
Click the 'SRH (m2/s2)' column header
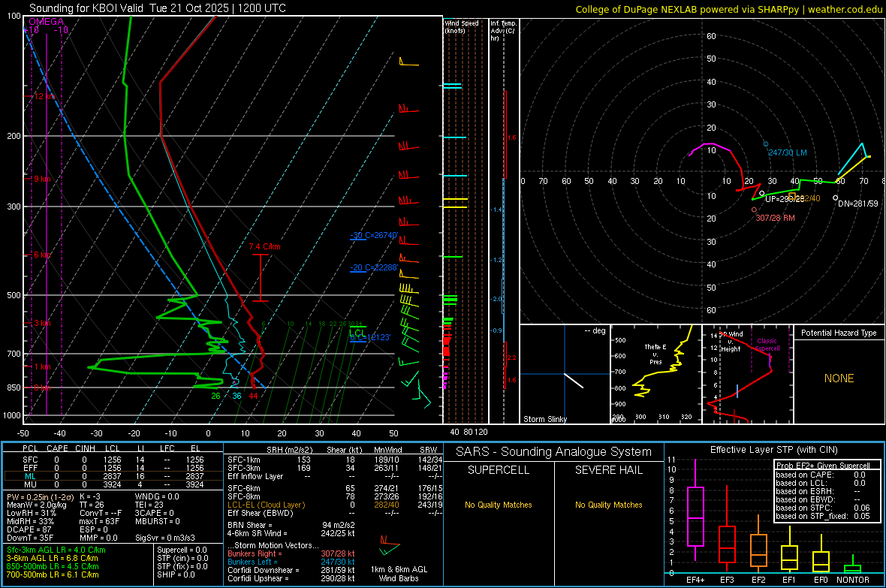290,450
